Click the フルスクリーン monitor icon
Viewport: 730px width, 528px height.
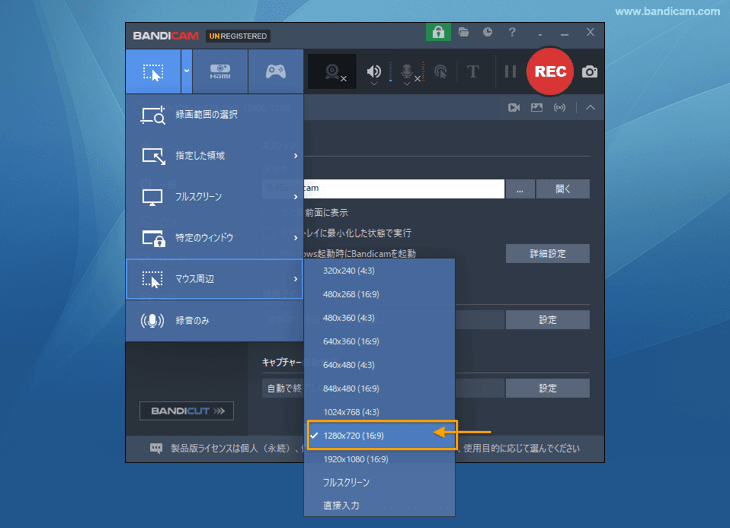tap(152, 197)
